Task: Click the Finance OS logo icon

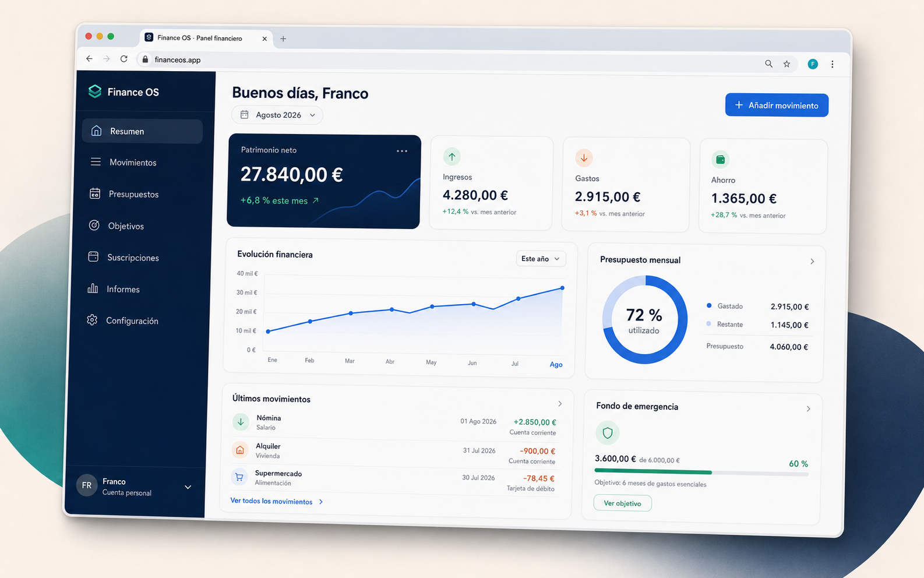Action: 94,91
